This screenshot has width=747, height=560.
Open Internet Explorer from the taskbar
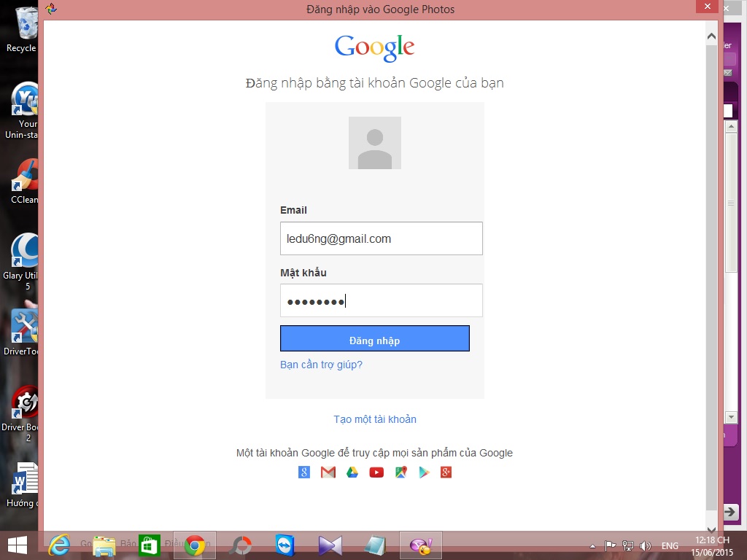pyautogui.click(x=60, y=545)
